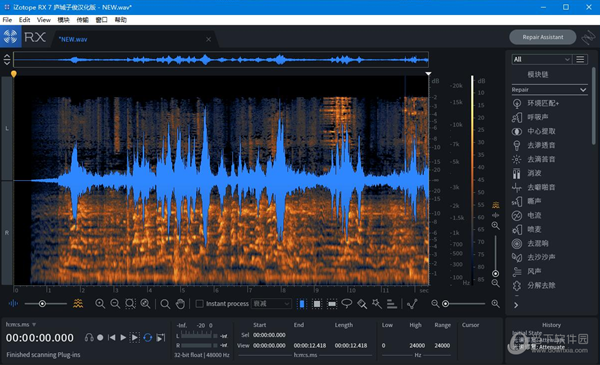Open the De-click sun-shaped module icon
This screenshot has height=365, width=600.
[517, 159]
